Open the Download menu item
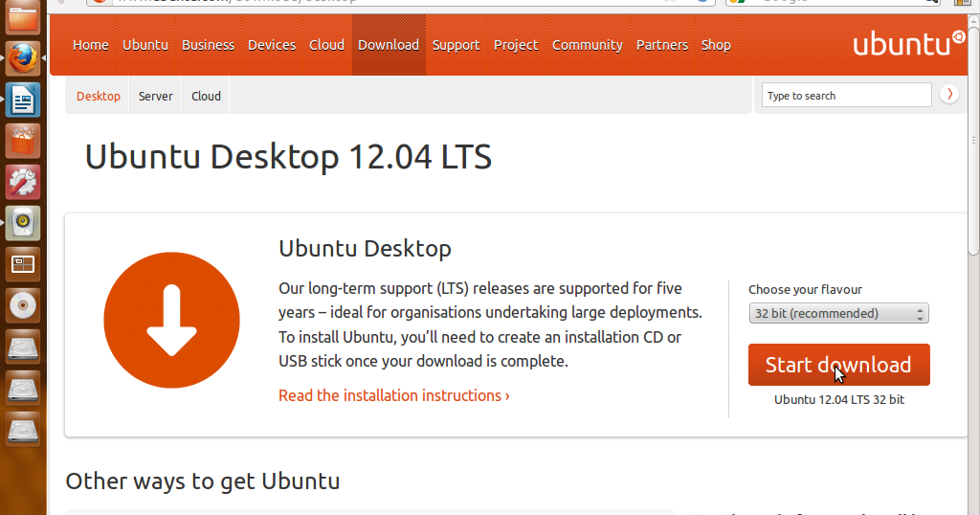Image resolution: width=980 pixels, height=515 pixels. pos(389,45)
